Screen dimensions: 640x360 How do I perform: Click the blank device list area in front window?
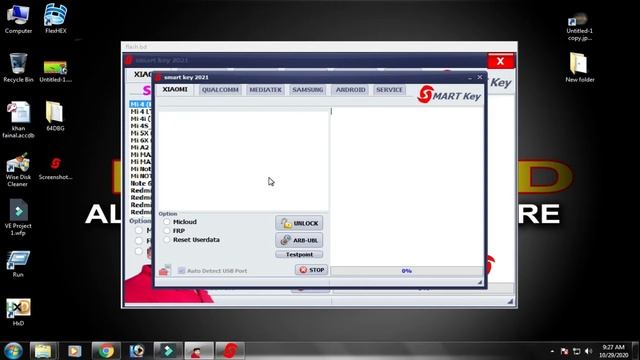(243, 160)
